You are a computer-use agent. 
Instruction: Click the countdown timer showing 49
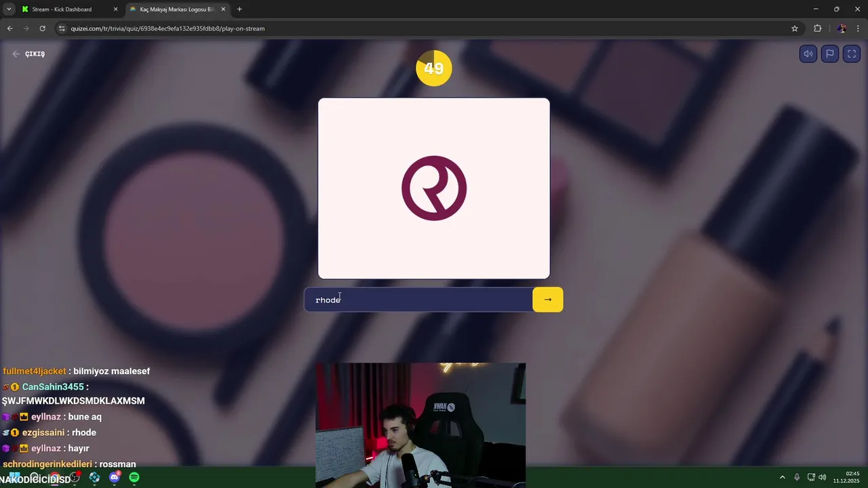pos(434,68)
